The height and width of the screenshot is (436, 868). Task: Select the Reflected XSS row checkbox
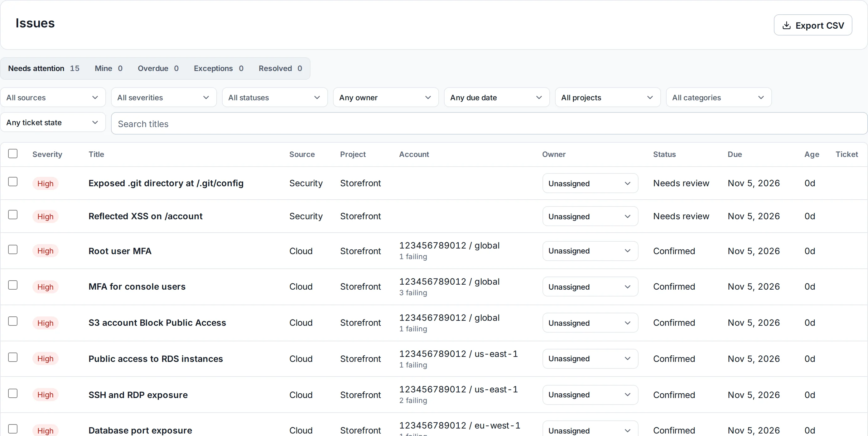(x=13, y=215)
